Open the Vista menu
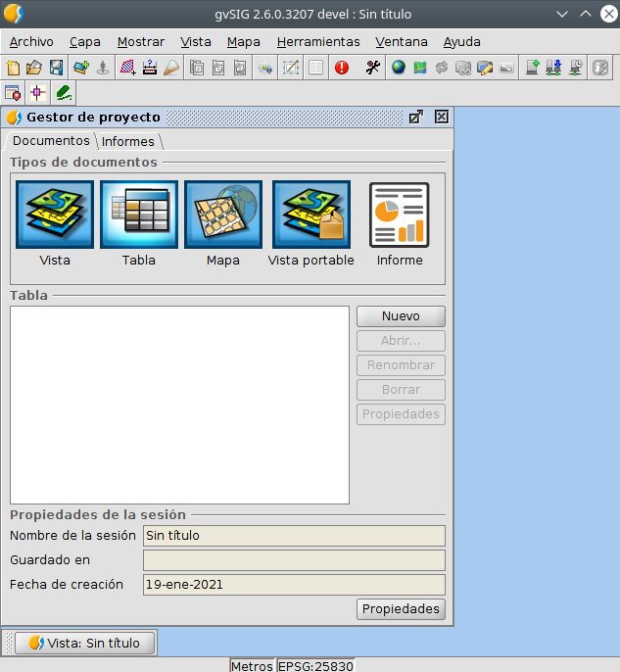The width and height of the screenshot is (620, 672). point(195,42)
